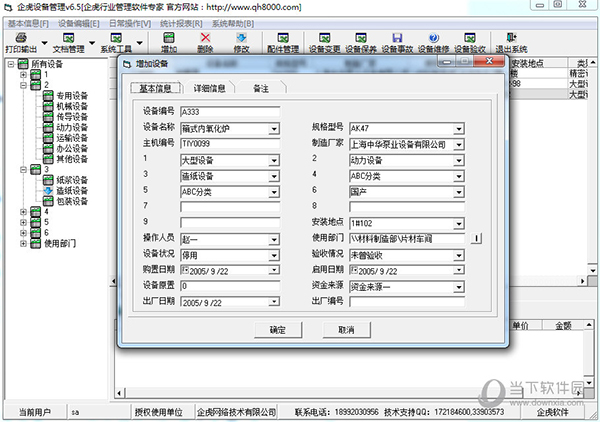Toggle the 购置日期 date checkbox
The image size is (600, 422).
point(185,272)
